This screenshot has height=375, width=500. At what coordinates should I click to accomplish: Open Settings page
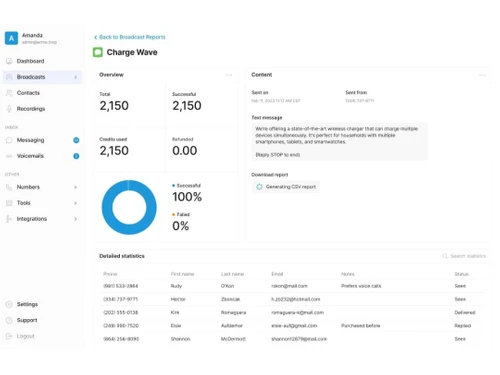[27, 304]
